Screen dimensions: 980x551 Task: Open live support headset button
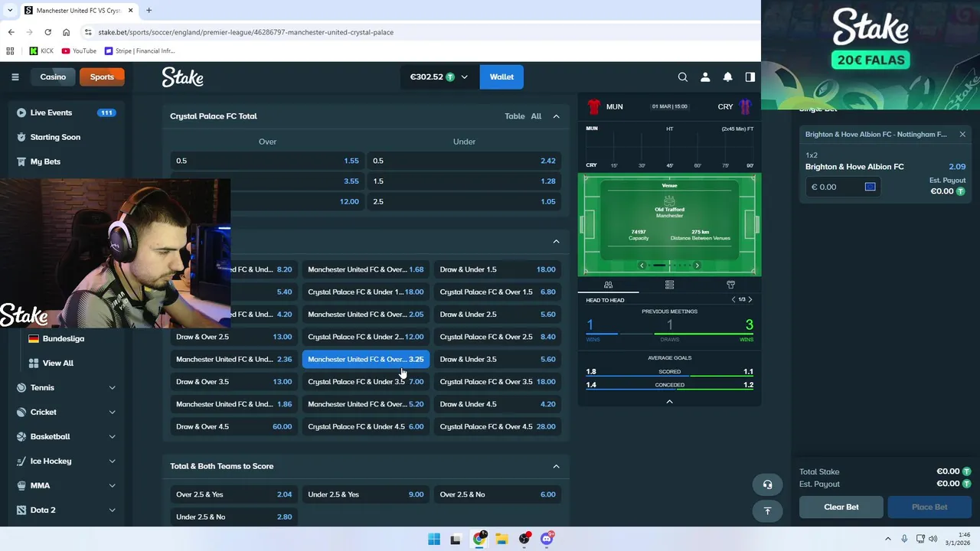[767, 484]
